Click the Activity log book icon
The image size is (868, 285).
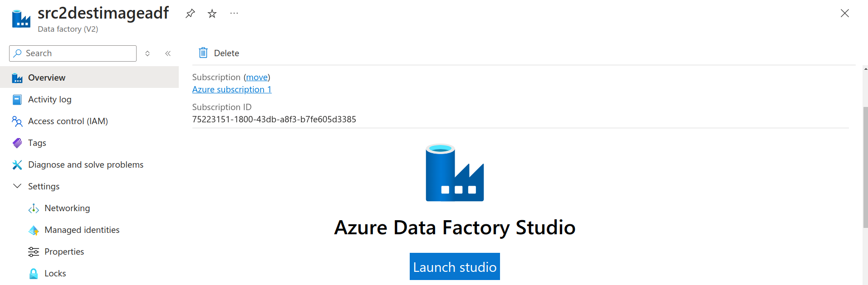click(17, 100)
